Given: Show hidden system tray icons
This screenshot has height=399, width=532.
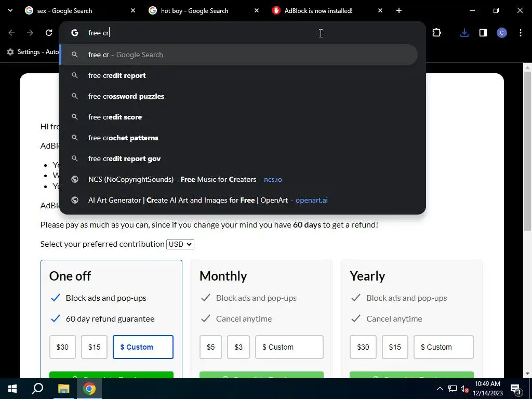Looking at the screenshot, I should coord(440,389).
